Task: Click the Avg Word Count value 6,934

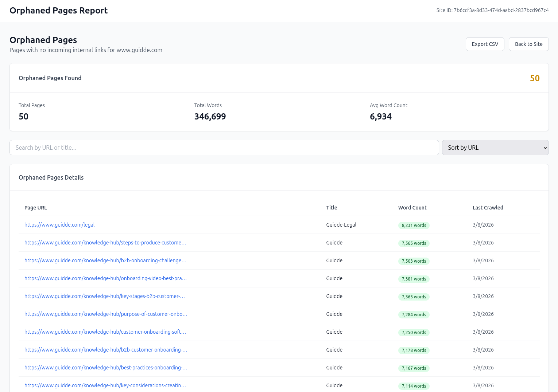Action: click(381, 117)
